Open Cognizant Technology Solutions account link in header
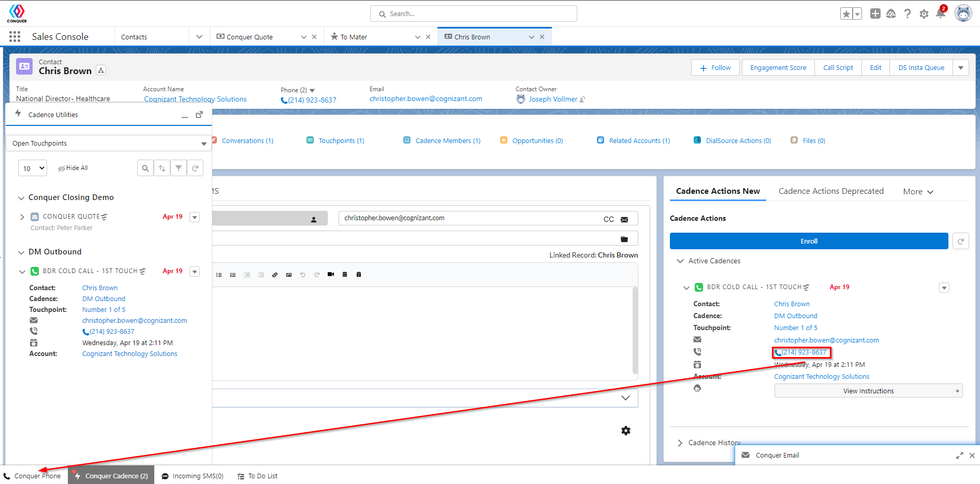Screen dimensions: 980x484 [195, 99]
